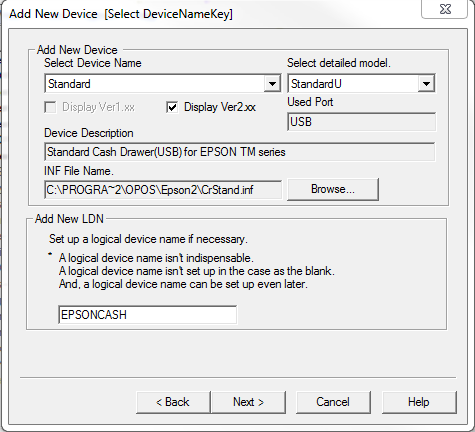Open Help for this dialog

click(x=419, y=402)
